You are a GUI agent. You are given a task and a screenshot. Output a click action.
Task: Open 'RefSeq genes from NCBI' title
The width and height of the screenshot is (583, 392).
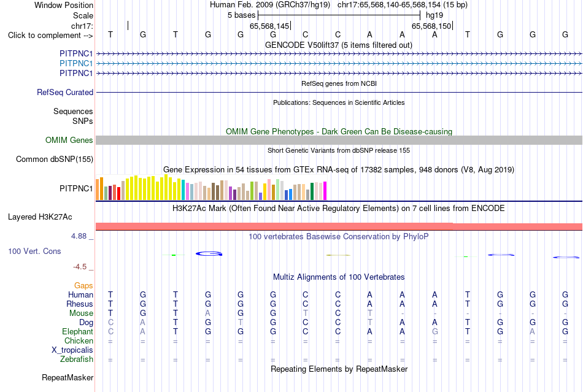pos(339,83)
